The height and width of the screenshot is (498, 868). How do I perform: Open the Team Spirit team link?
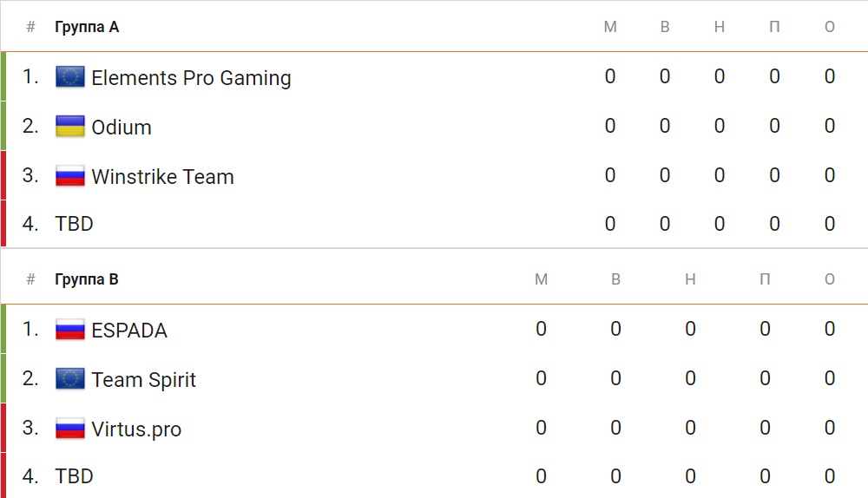(143, 380)
